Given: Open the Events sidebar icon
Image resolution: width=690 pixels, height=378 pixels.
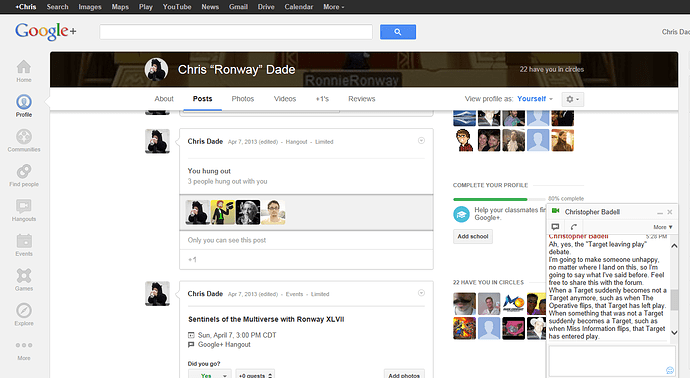Looking at the screenshot, I should pyautogui.click(x=24, y=245).
